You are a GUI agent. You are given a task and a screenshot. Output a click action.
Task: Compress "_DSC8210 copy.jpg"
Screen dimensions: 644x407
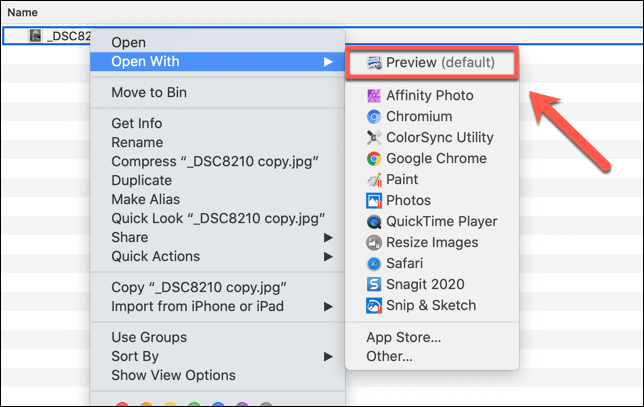[x=217, y=161]
